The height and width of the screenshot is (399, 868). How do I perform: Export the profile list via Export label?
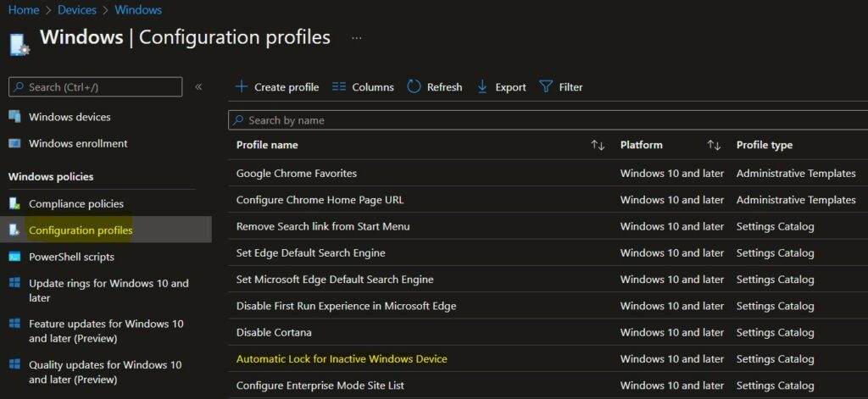click(510, 87)
